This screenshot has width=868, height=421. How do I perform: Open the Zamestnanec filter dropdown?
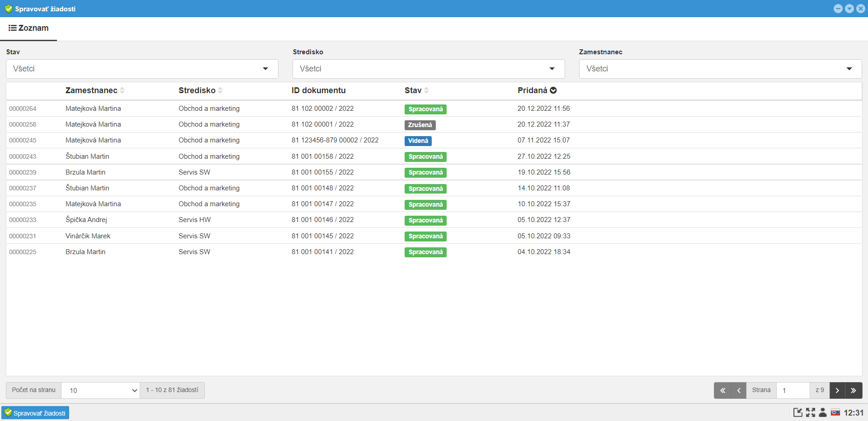(x=720, y=69)
